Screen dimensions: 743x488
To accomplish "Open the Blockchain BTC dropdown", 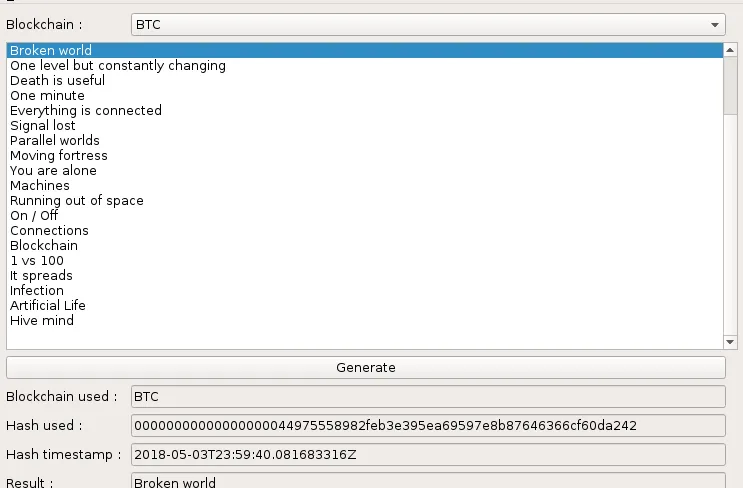I will pos(428,25).
